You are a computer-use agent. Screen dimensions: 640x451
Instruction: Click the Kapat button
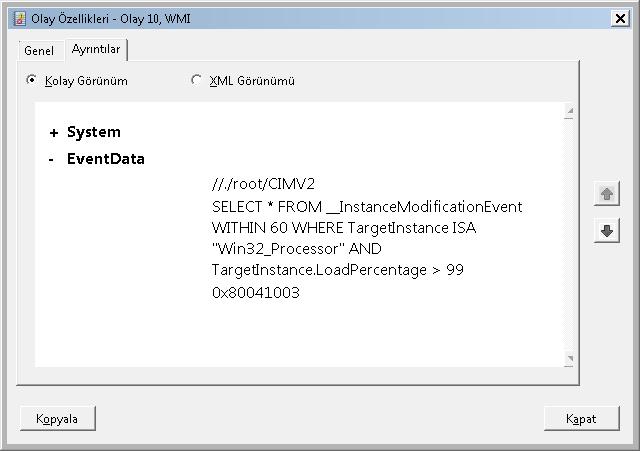point(582,418)
